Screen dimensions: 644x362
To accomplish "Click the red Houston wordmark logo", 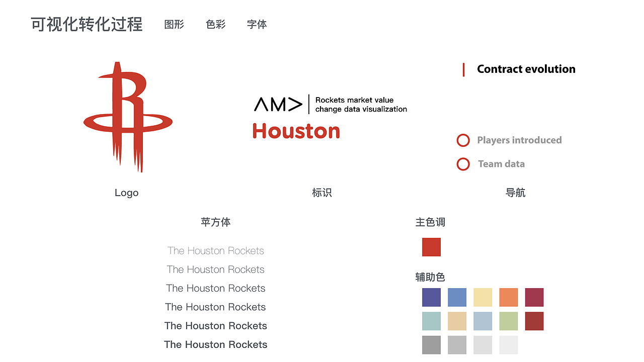I will (x=296, y=131).
